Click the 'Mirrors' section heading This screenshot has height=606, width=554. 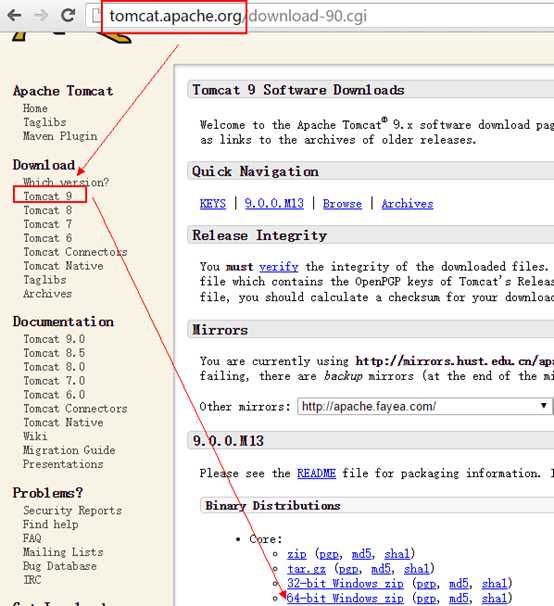coord(220,330)
